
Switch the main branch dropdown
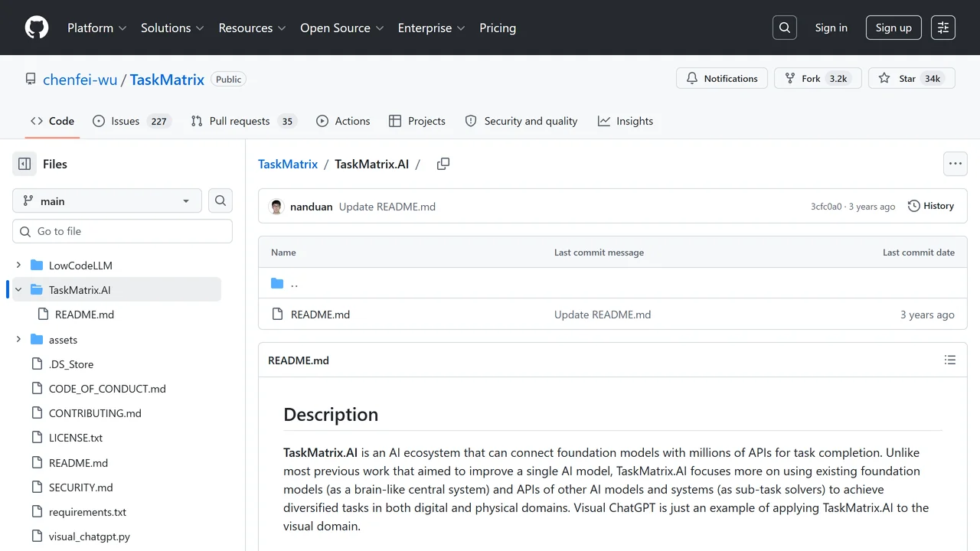click(x=107, y=201)
